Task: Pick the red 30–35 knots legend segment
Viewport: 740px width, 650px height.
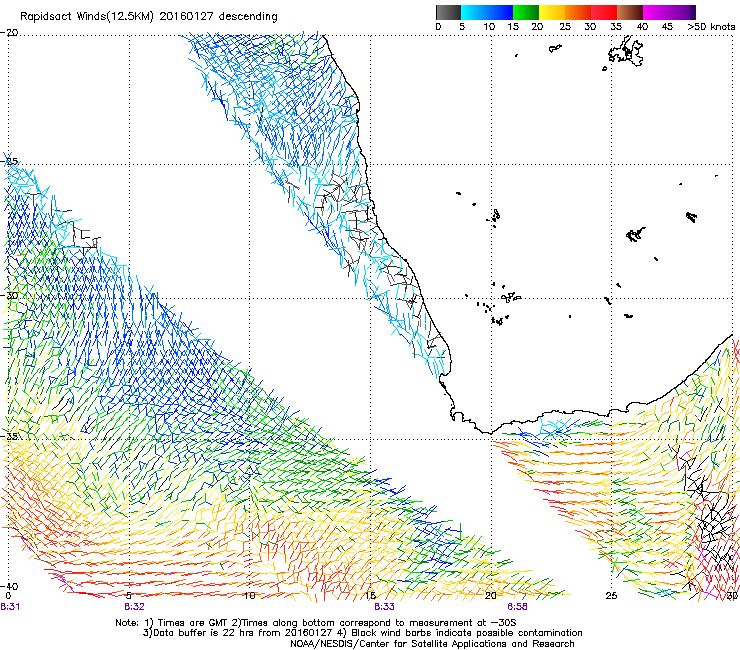Action: pyautogui.click(x=604, y=12)
